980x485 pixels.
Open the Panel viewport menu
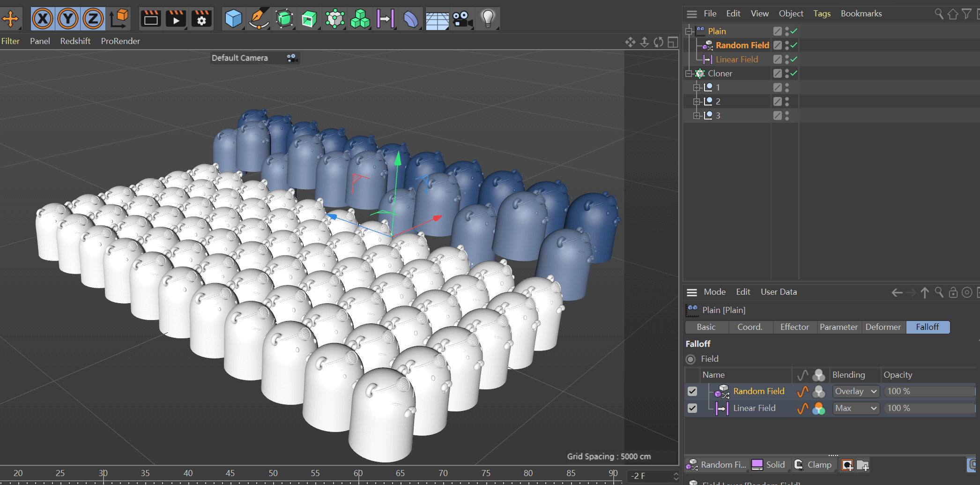coord(40,41)
